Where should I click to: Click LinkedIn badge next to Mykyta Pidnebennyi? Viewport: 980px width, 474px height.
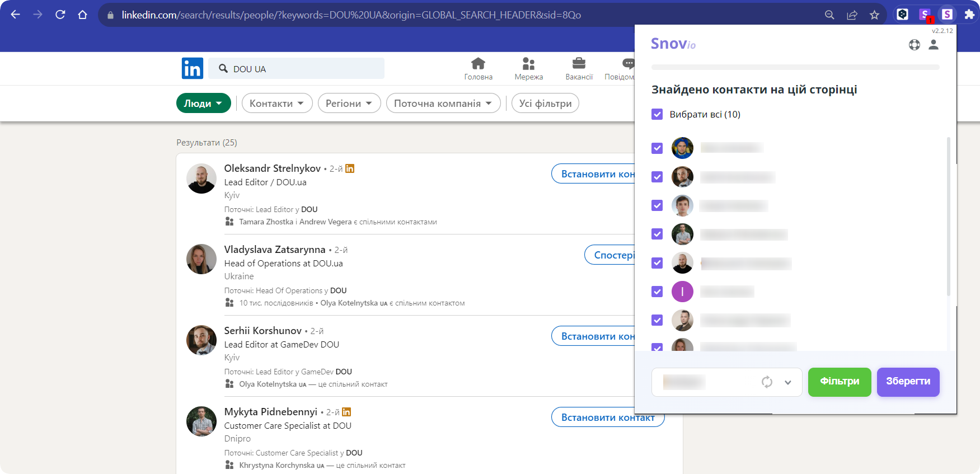tap(346, 412)
